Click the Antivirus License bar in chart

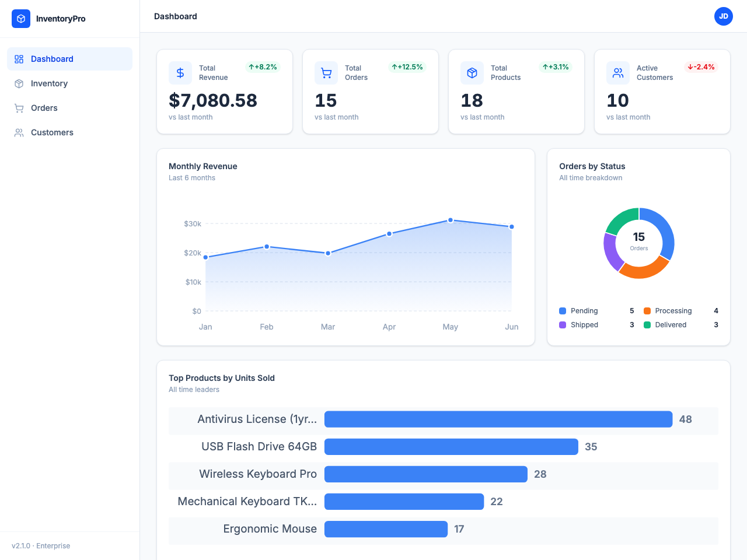(498, 419)
